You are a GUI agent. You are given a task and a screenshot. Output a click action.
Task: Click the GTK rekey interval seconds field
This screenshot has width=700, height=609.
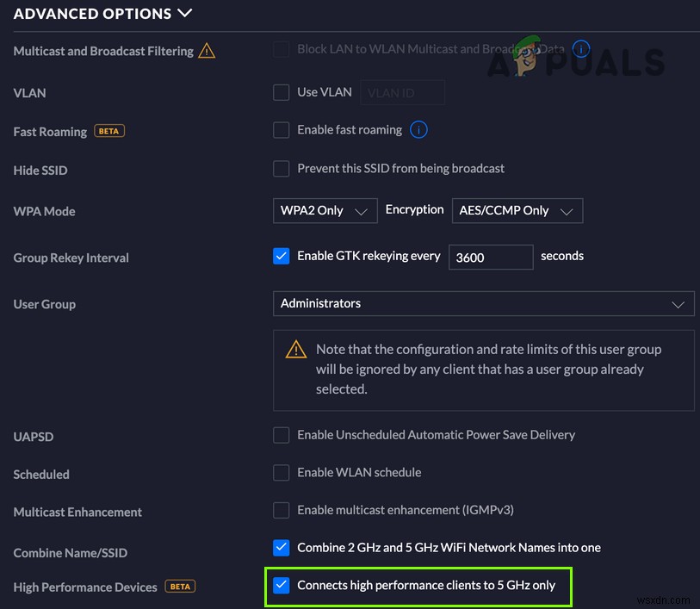pyautogui.click(x=491, y=257)
